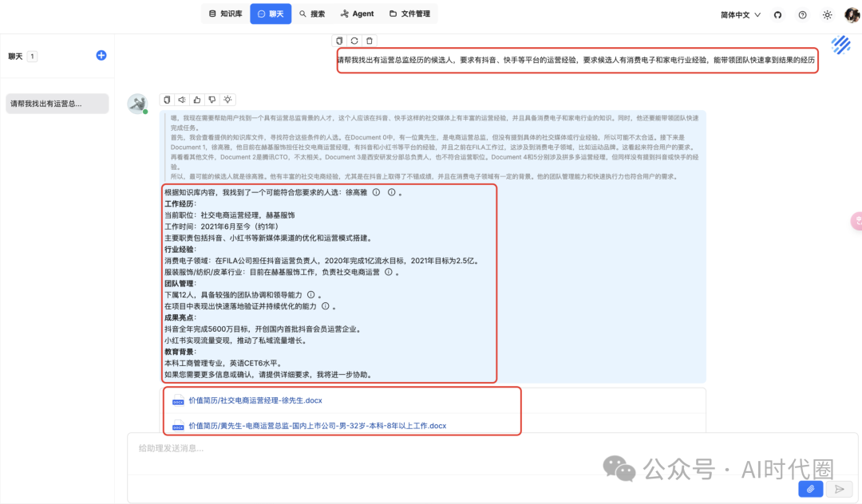The height and width of the screenshot is (504, 862).
Task: Like the reply with the thumbs up
Action: point(197,100)
